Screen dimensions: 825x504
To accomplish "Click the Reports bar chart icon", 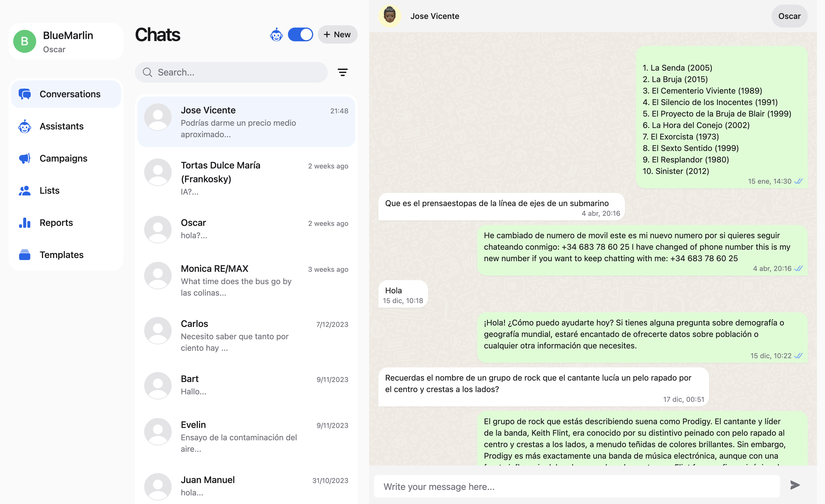I will click(25, 223).
